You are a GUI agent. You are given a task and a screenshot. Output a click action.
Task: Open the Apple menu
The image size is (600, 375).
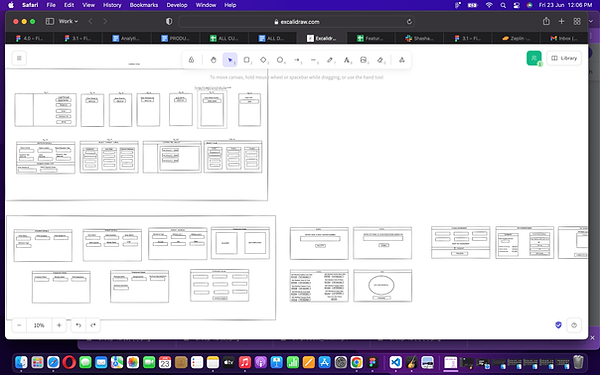[x=11, y=5]
